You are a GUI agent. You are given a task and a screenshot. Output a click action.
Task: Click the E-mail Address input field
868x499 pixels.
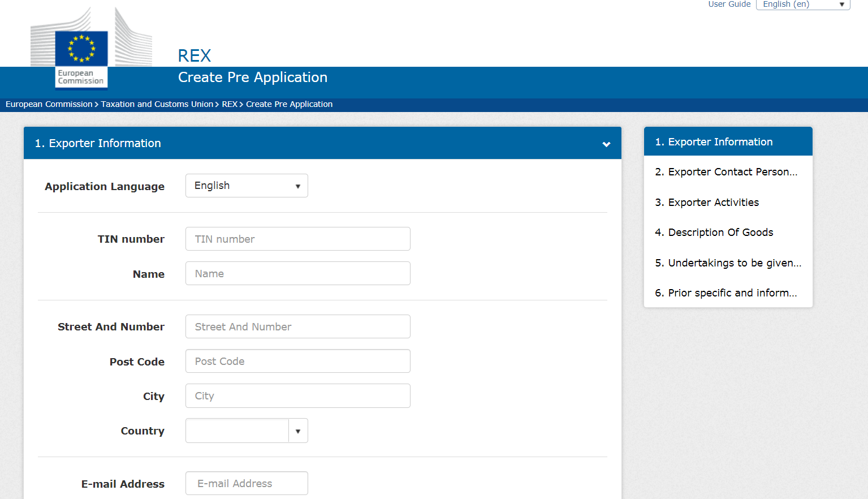point(247,484)
